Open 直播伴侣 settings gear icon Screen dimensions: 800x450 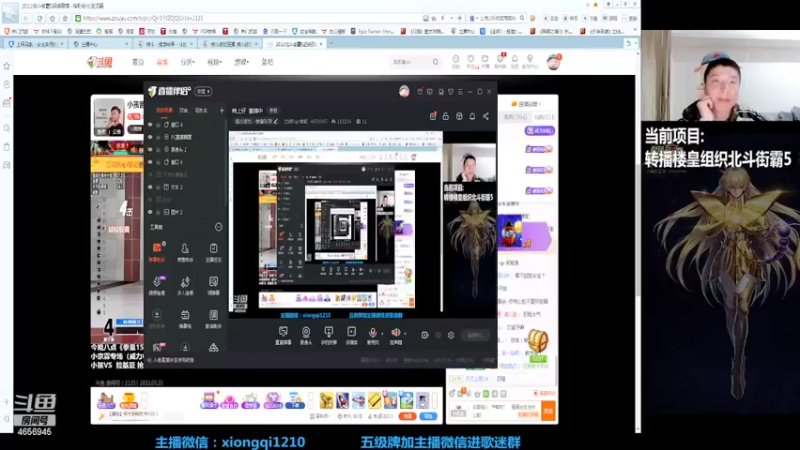(x=451, y=335)
